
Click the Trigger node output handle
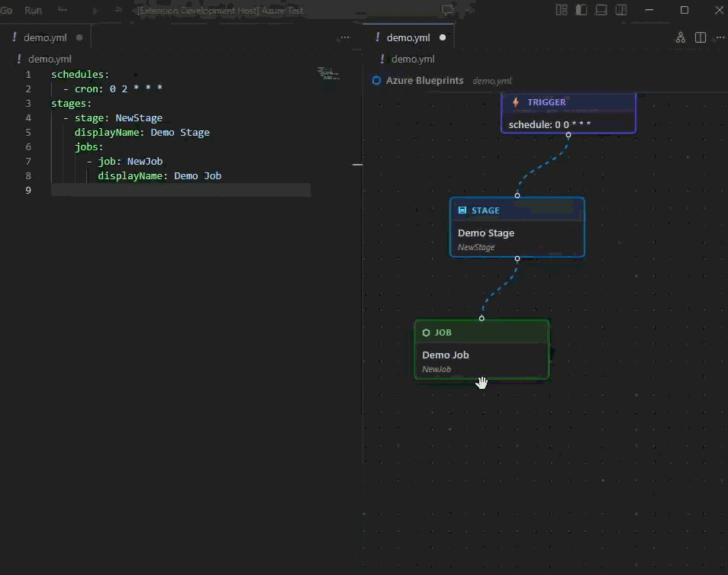569,134
